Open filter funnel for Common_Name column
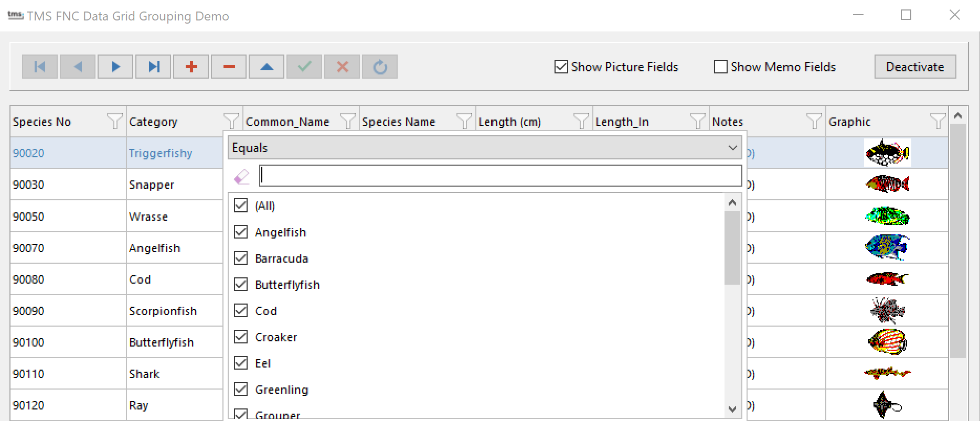This screenshot has width=980, height=421. 347,121
